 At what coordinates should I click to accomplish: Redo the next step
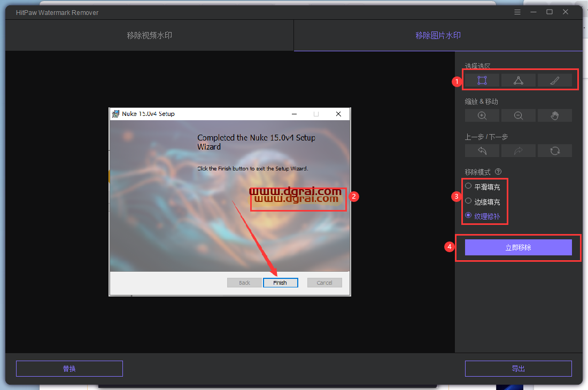[519, 151]
